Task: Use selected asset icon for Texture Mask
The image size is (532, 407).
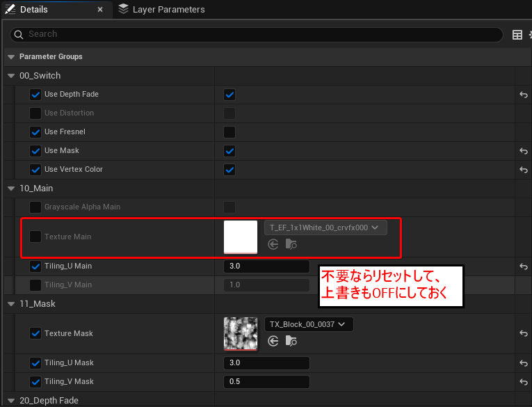Action: (273, 341)
